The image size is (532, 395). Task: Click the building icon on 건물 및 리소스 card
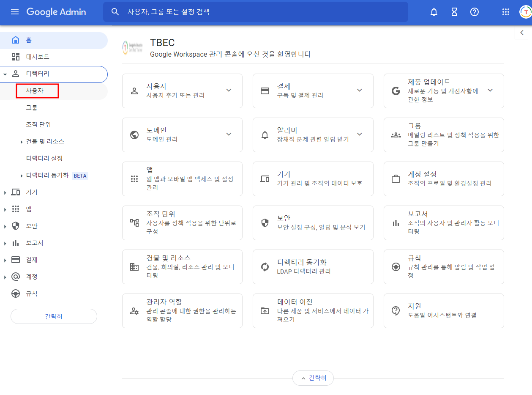tap(134, 266)
